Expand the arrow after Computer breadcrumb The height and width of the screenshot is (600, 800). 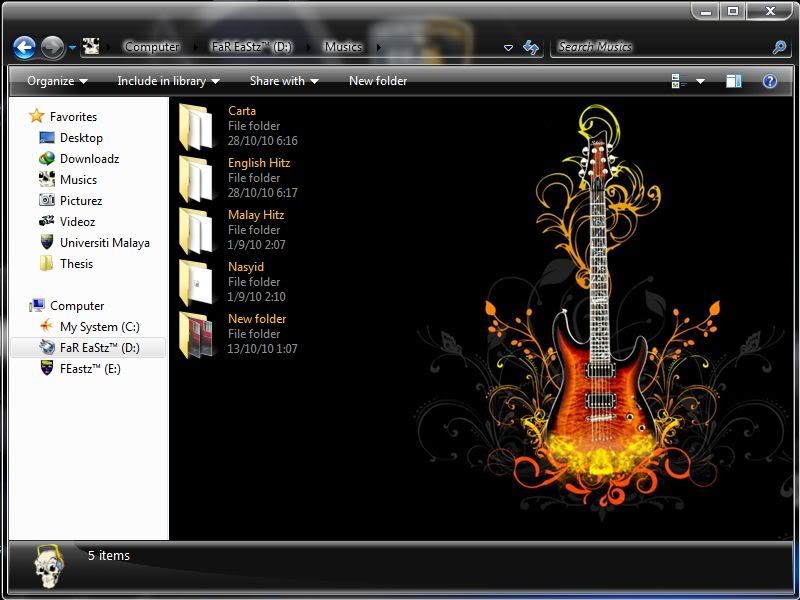195,47
